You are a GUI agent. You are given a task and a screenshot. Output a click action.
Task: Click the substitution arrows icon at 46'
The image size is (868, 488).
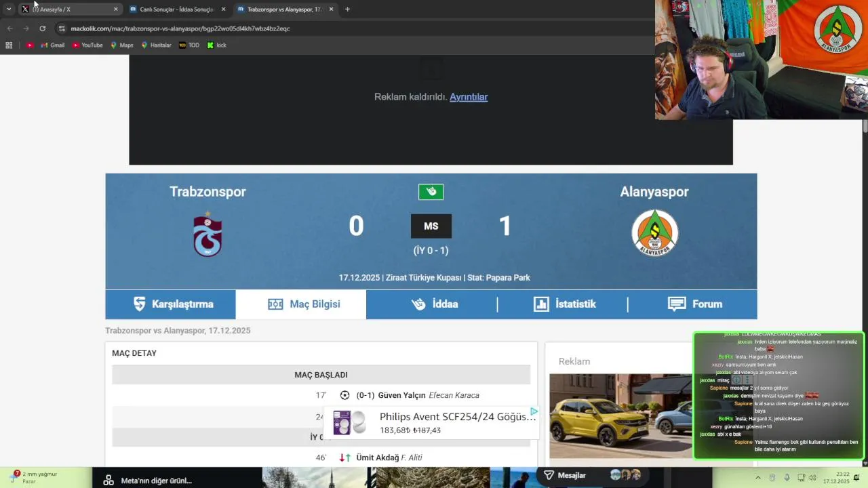point(344,457)
